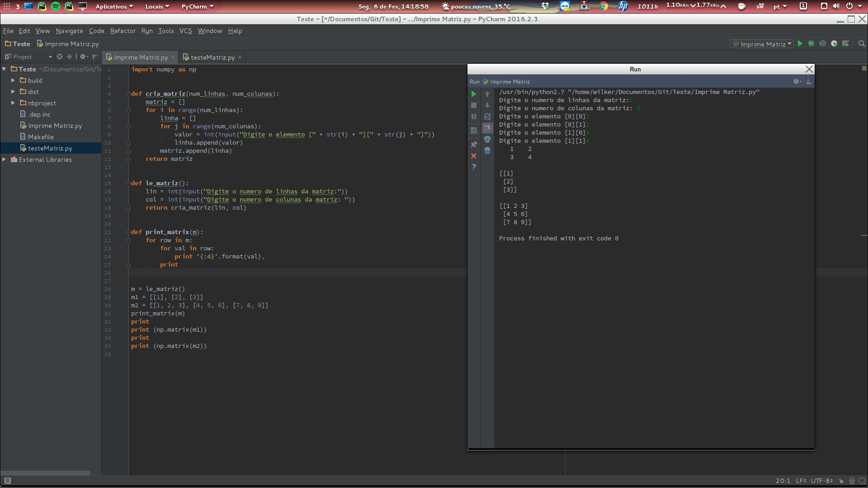The image size is (868, 488).
Task: Collapse the Teste project root node
Action: pos(4,69)
